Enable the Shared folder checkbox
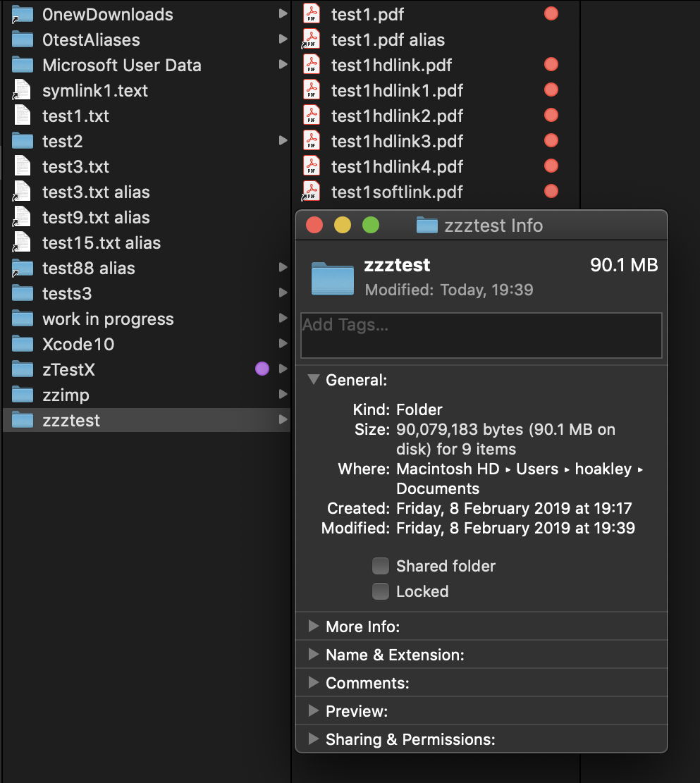Image resolution: width=700 pixels, height=783 pixels. pyautogui.click(x=380, y=566)
